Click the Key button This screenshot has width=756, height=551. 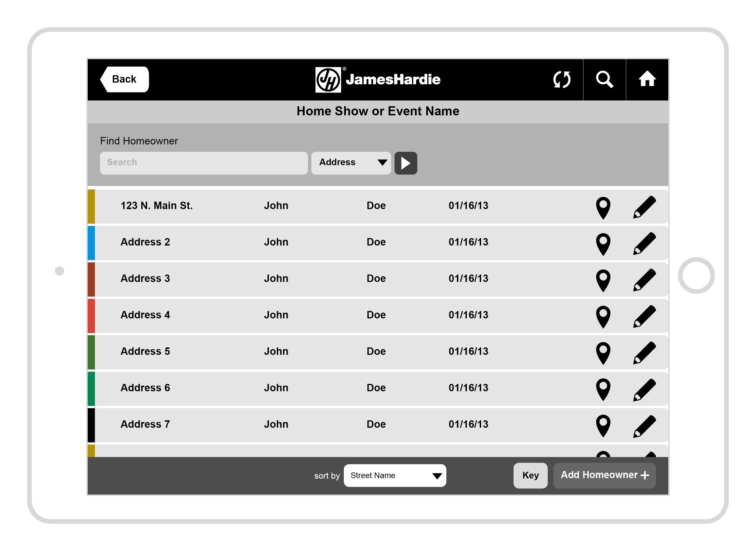(530, 475)
